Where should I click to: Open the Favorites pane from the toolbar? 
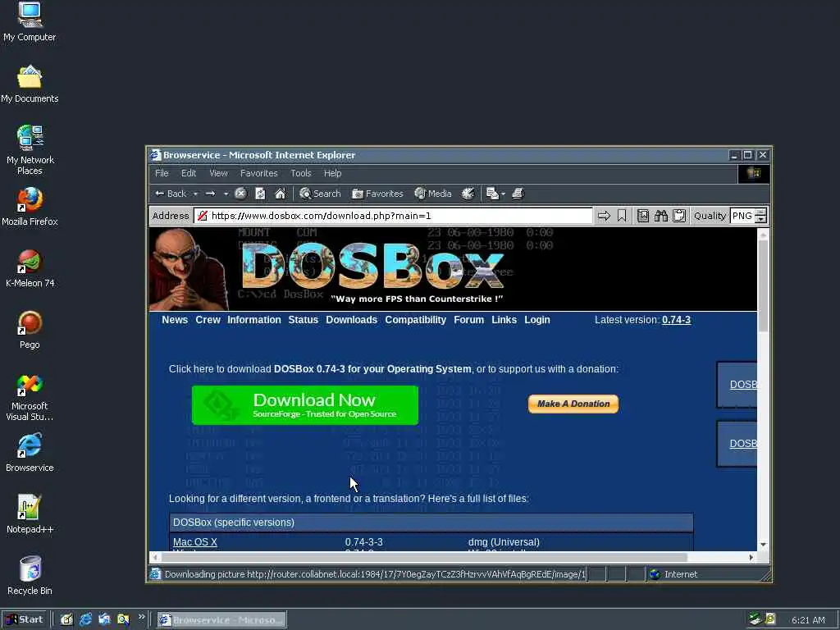(377, 194)
